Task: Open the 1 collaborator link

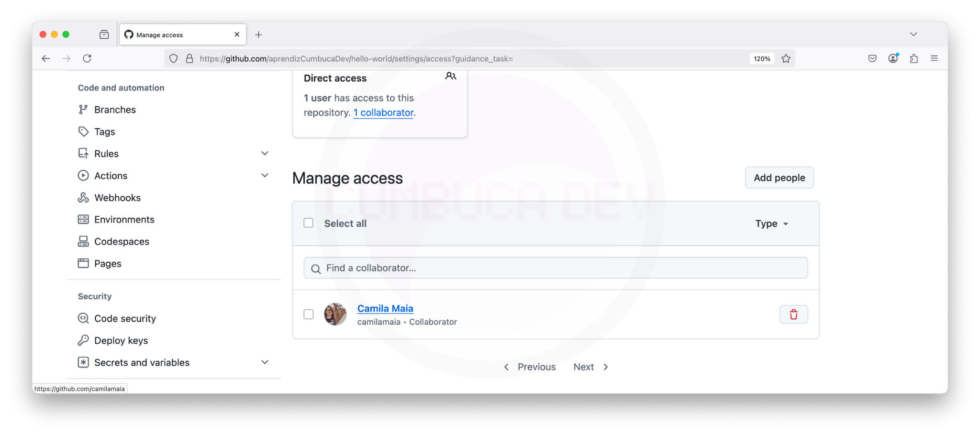Action: pyautogui.click(x=383, y=112)
